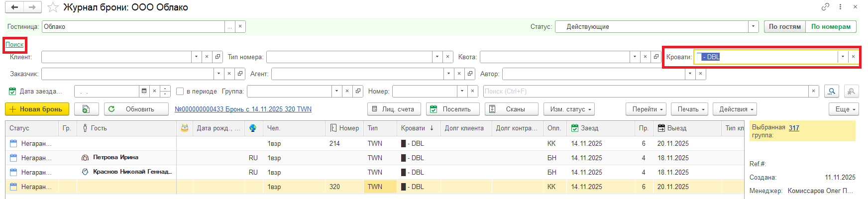Click the back navigation arrow
This screenshot has height=199, width=868.
point(14,7)
